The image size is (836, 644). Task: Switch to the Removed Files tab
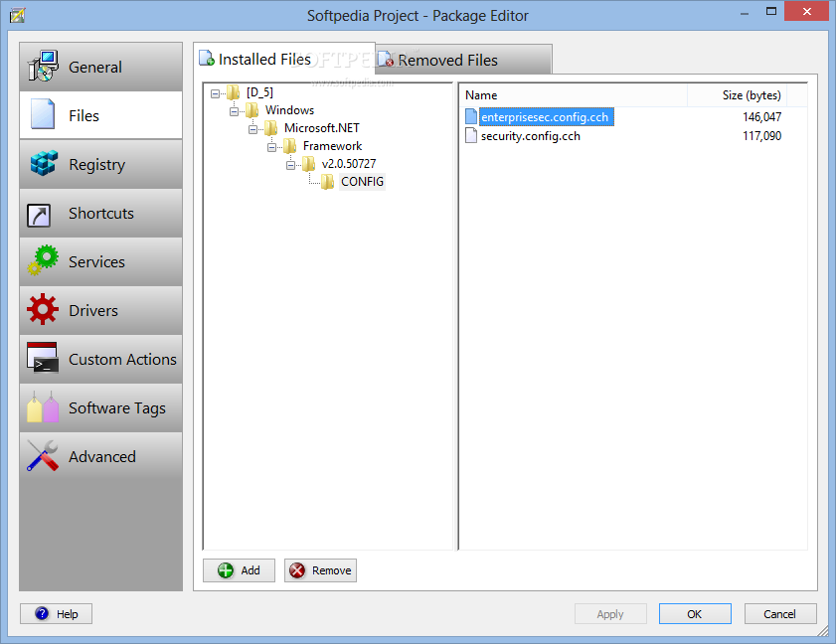point(464,60)
